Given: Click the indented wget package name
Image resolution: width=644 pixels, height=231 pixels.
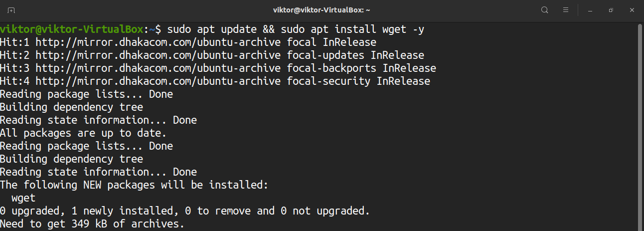Looking at the screenshot, I should point(23,198).
